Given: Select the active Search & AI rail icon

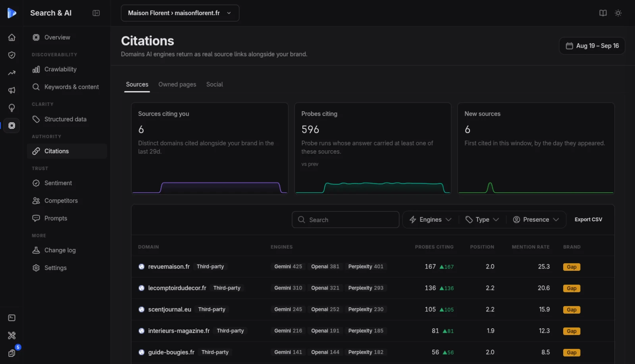Looking at the screenshot, I should click(12, 126).
